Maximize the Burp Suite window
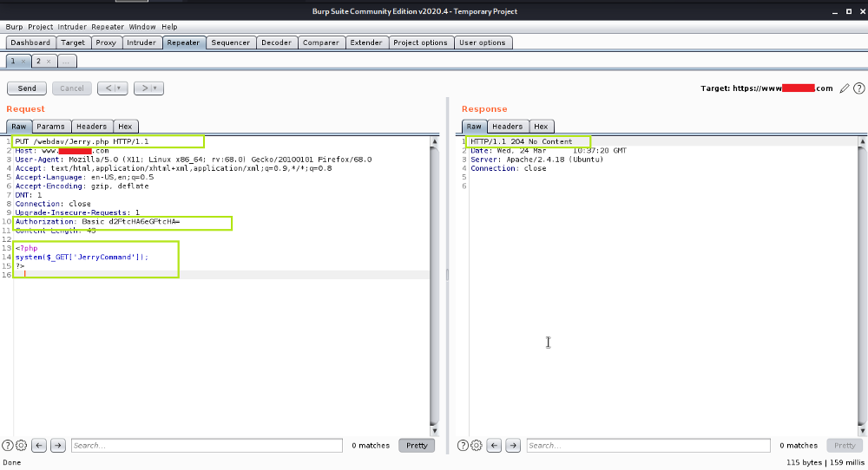Screen dimensions: 868x470 coord(849,11)
